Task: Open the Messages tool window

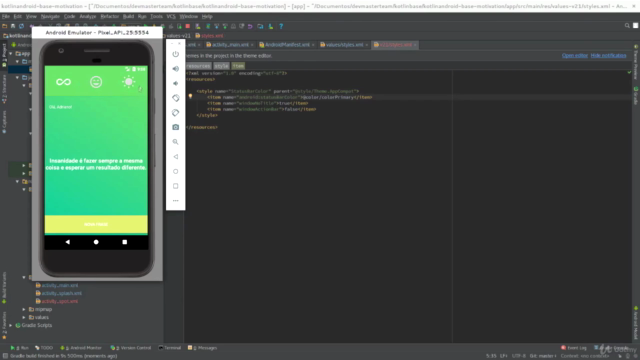Action: (202, 348)
